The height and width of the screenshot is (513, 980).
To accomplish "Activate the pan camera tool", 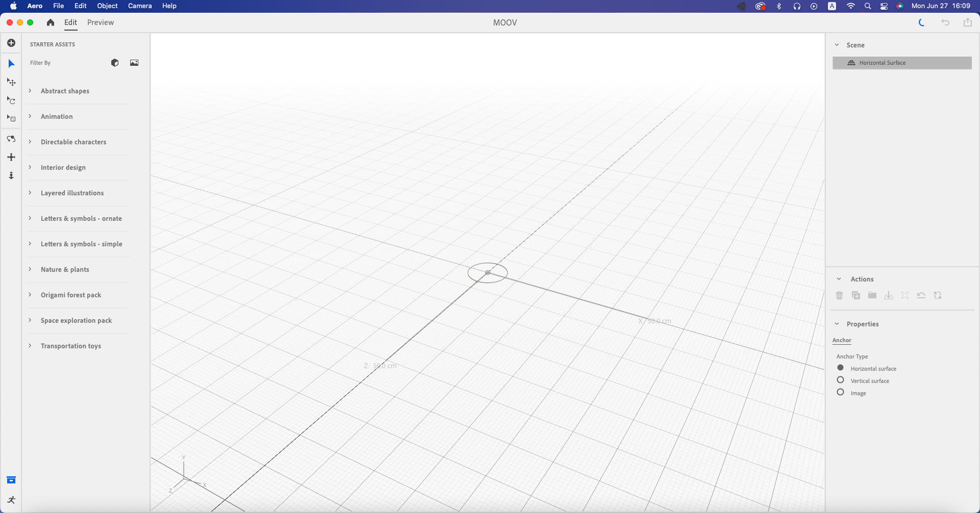I will tap(11, 157).
